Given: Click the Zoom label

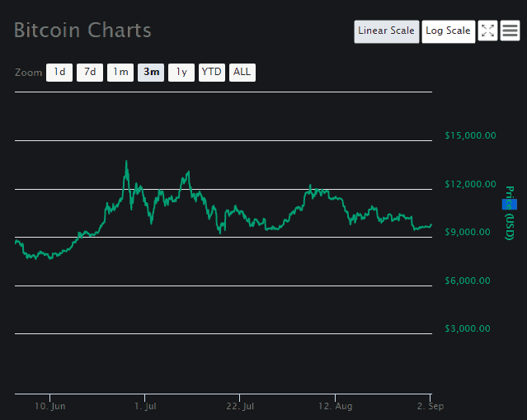Looking at the screenshot, I should (28, 73).
